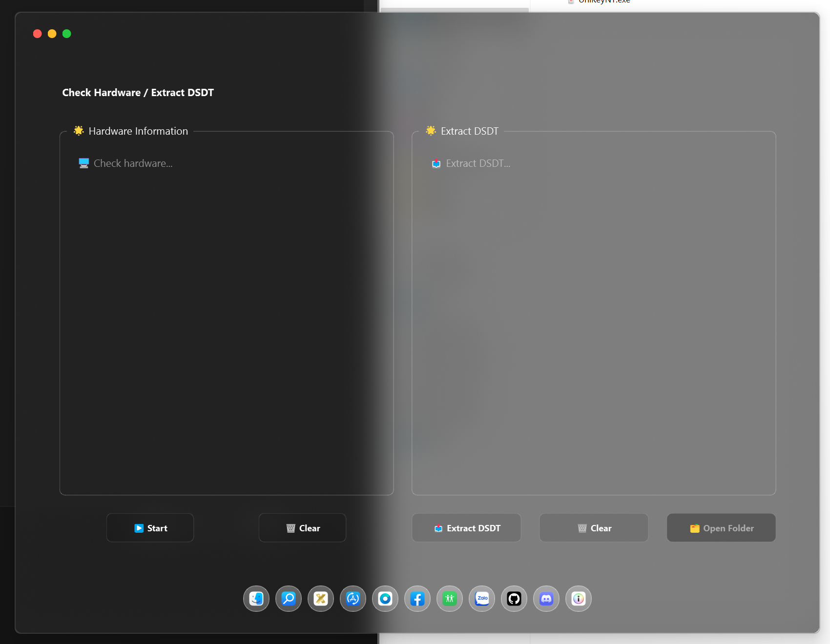Run Extract DSDT
The image size is (830, 644).
[x=466, y=527]
